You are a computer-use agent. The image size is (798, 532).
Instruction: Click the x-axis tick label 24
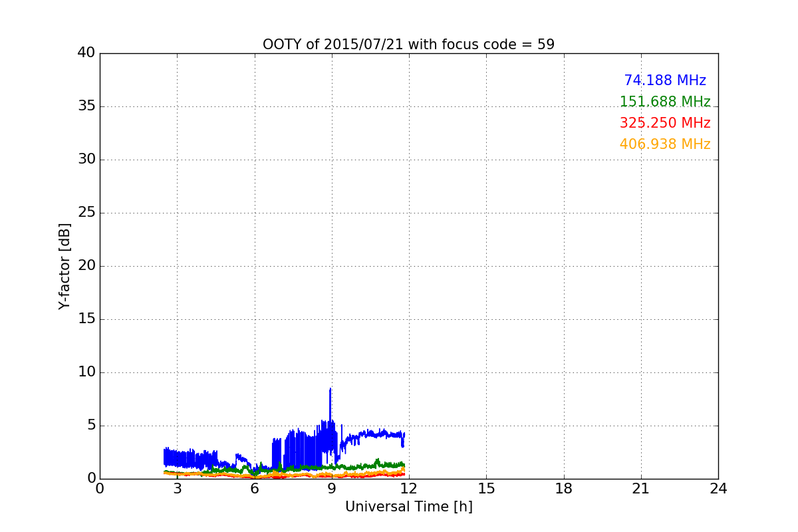coord(718,488)
